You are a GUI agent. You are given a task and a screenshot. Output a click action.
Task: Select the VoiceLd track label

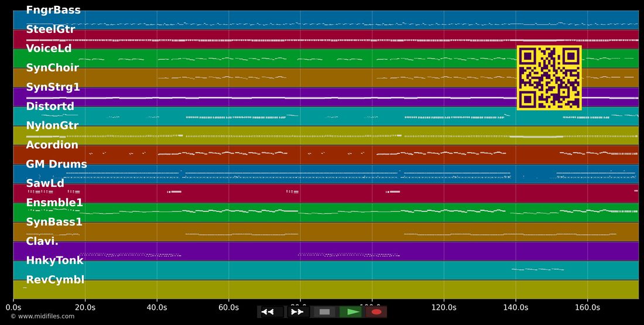(x=49, y=49)
